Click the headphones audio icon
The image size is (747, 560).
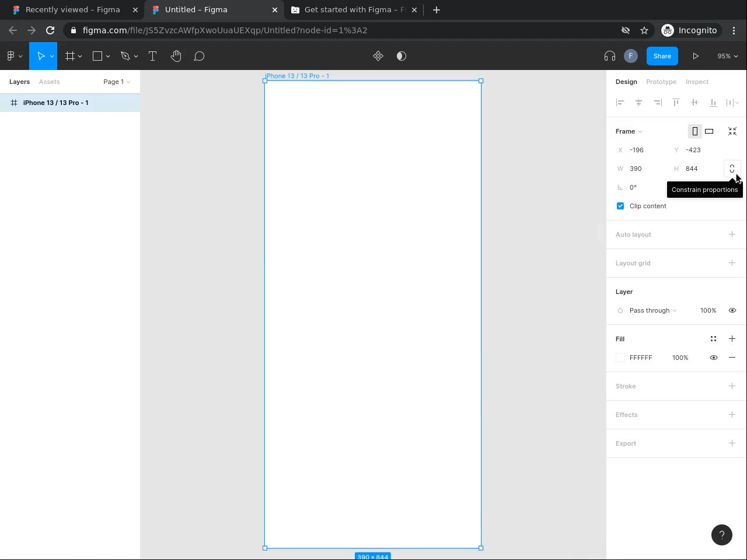point(610,56)
